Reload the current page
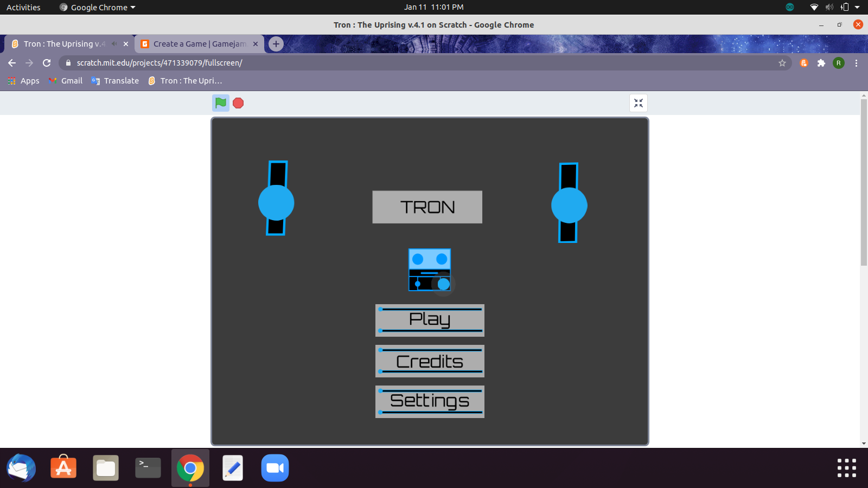Viewport: 868px width, 488px height. tap(47, 63)
